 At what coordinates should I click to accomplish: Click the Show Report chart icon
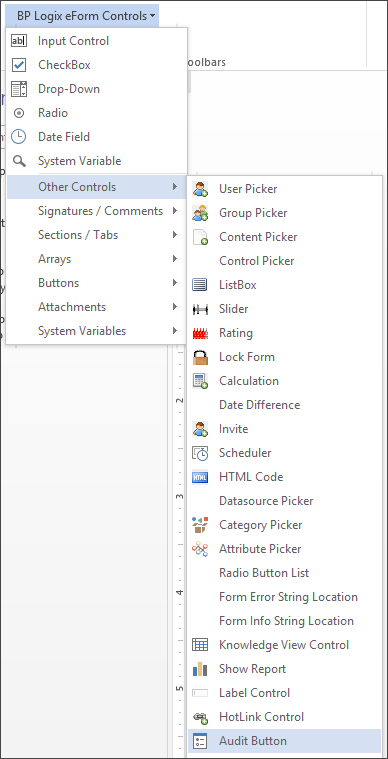(200, 669)
